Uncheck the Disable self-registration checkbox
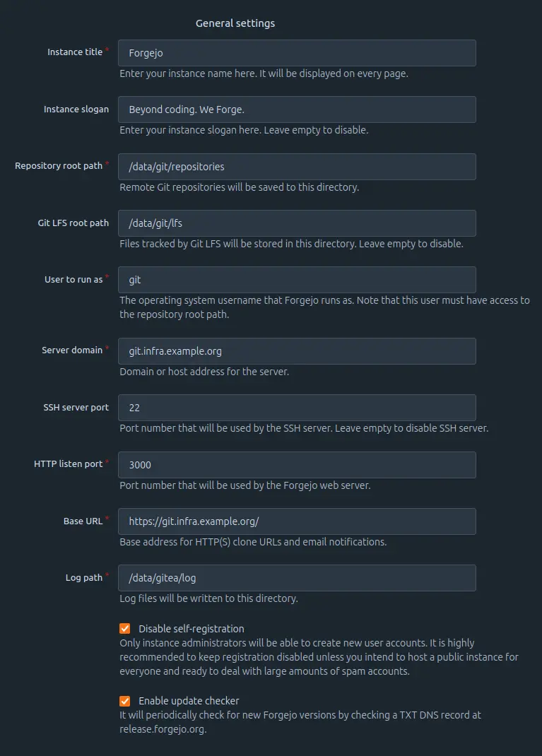The image size is (542, 756). pos(125,629)
